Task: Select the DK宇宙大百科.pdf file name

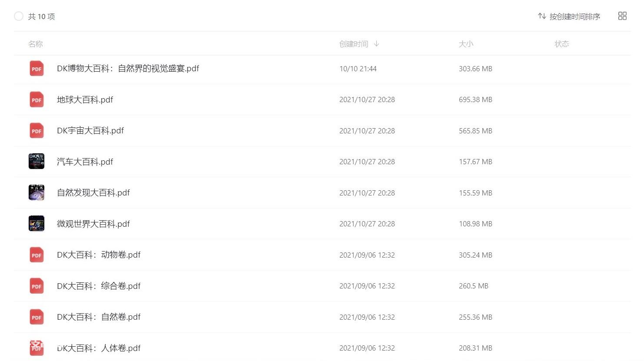Action: point(90,131)
